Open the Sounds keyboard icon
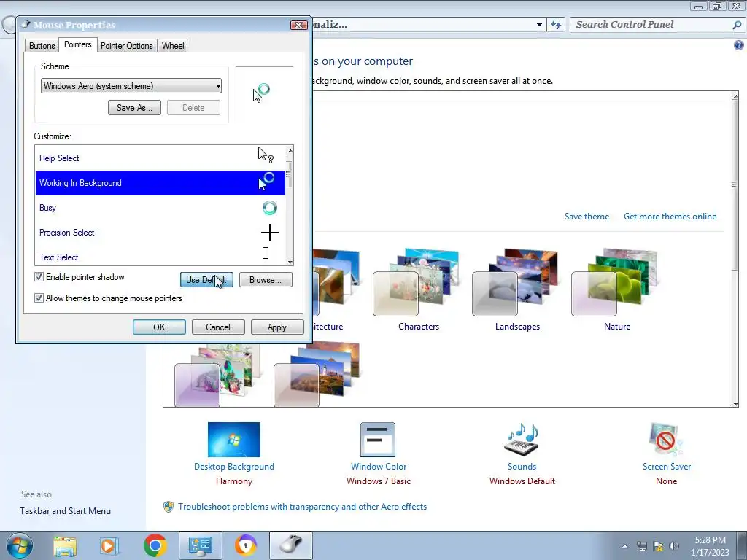The height and width of the screenshot is (560, 747). pyautogui.click(x=522, y=440)
